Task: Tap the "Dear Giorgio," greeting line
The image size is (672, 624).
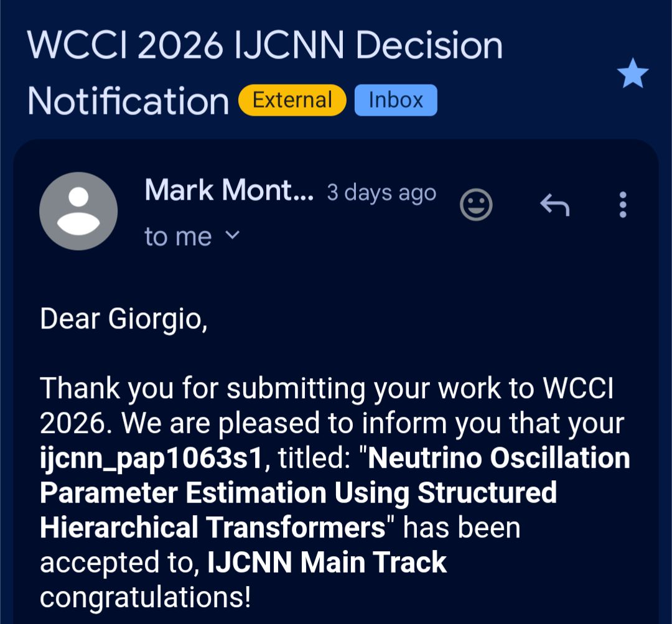Action: pyautogui.click(x=123, y=319)
